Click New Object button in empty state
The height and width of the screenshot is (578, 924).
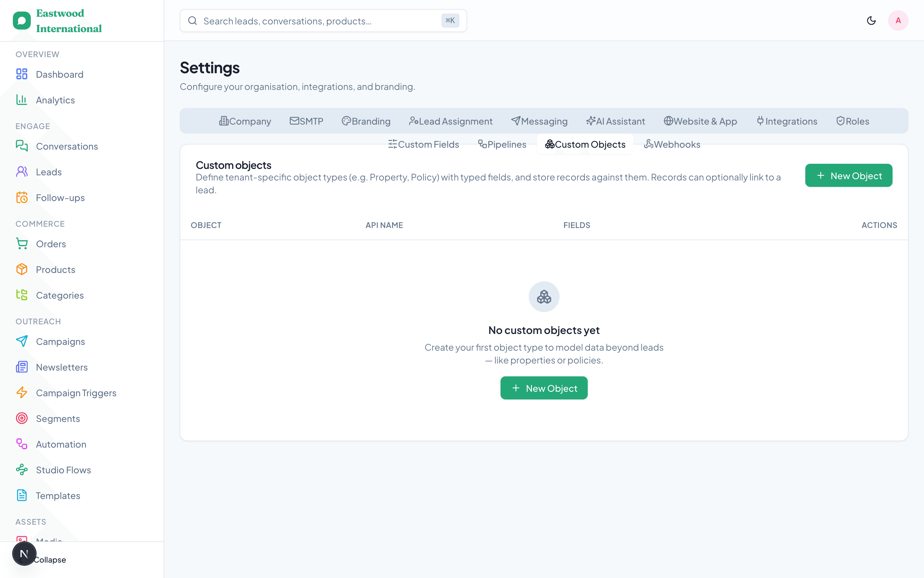[x=544, y=388]
